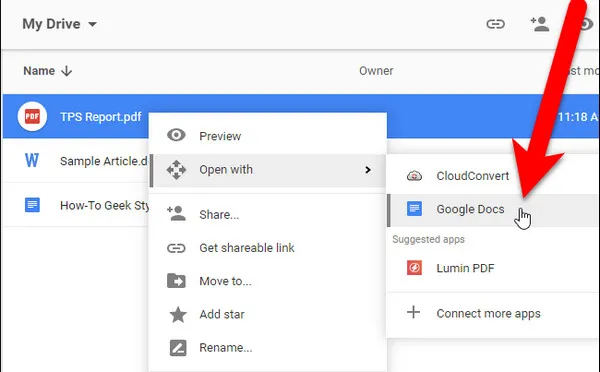This screenshot has width=600, height=372.
Task: Expand the Open with submenu arrow
Action: (x=368, y=170)
